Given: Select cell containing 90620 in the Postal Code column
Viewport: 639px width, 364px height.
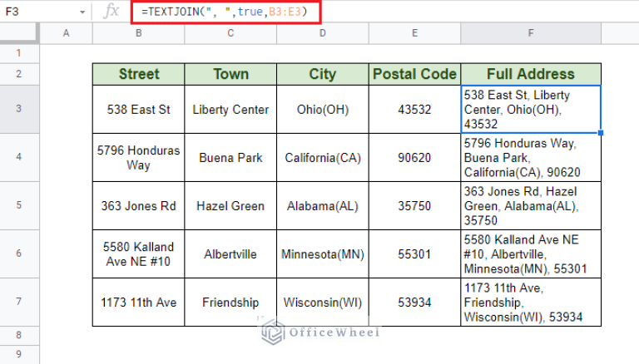Looking at the screenshot, I should [x=414, y=157].
